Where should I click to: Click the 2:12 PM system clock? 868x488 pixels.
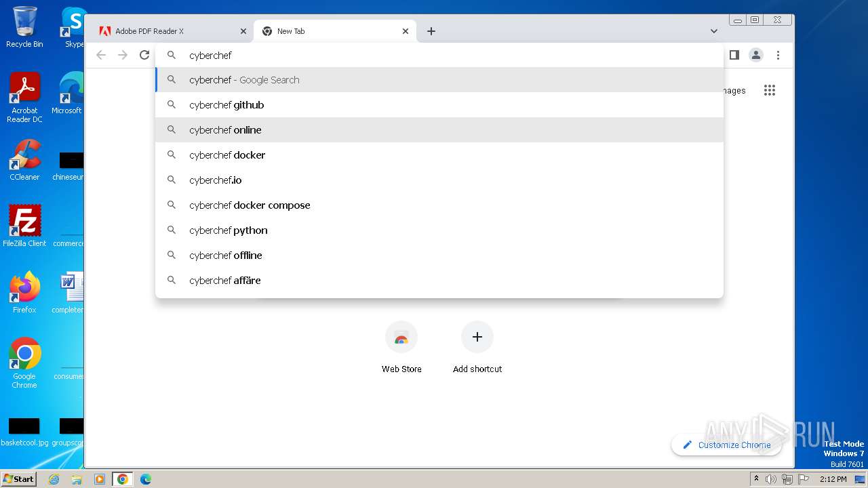tap(833, 479)
